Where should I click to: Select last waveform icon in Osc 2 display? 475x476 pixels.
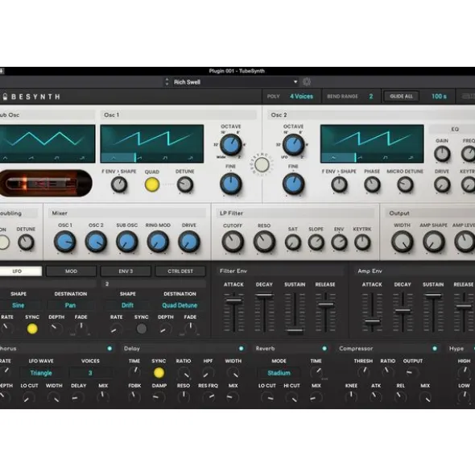pos(411,158)
